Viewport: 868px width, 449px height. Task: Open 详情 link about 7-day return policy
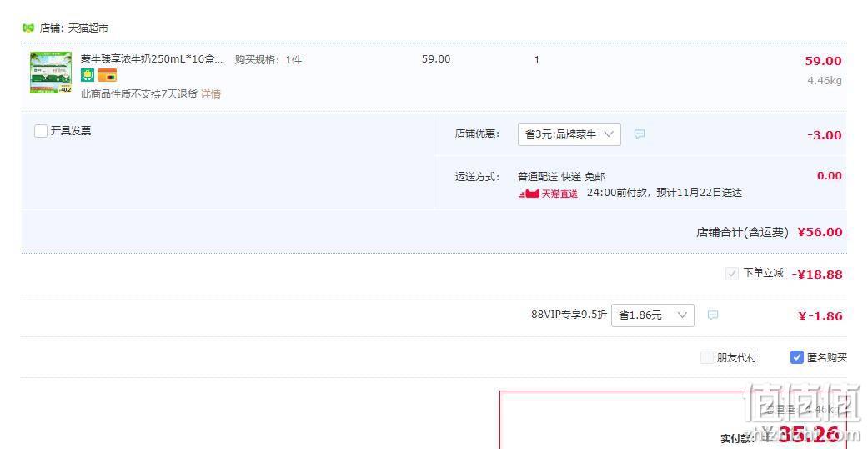coord(210,94)
